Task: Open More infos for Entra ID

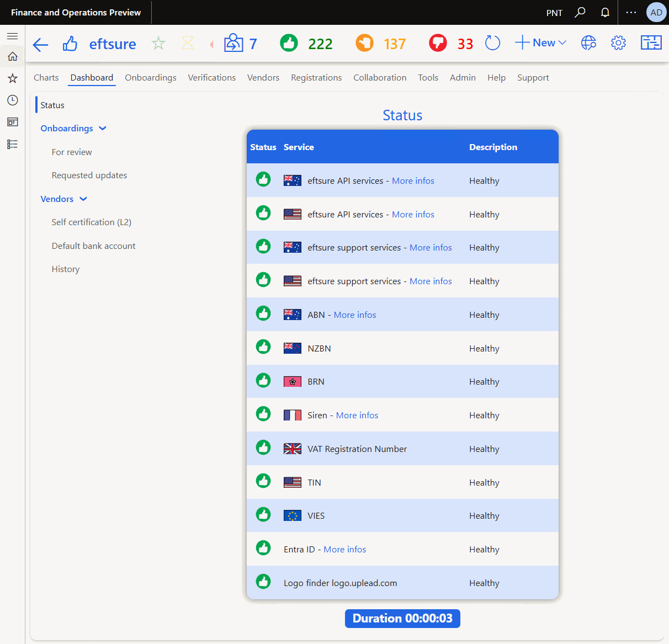Action: coord(345,550)
